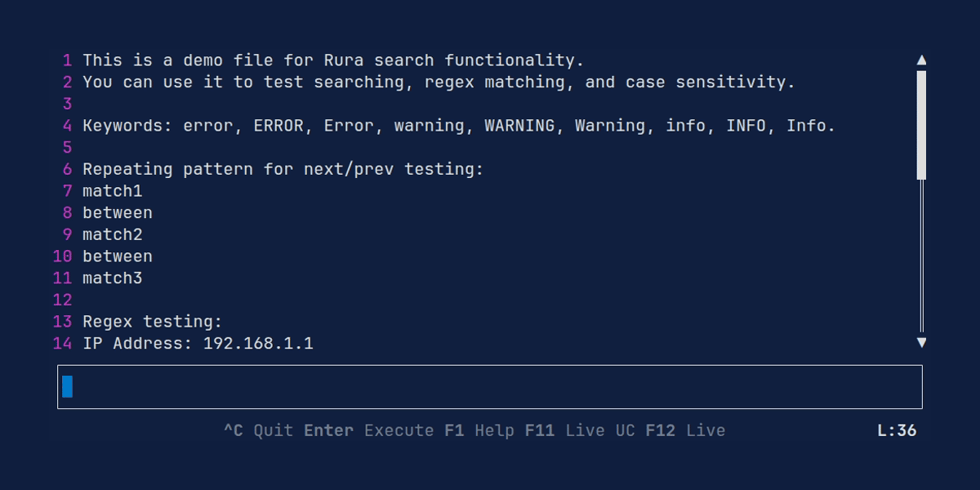
Task: Click the word match3 on line 11
Action: point(113,278)
